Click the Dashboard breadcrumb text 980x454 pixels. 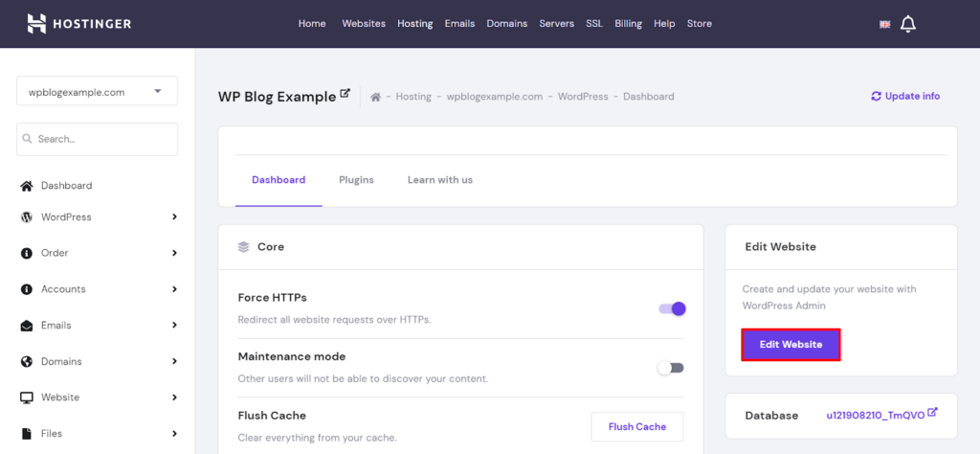[649, 97]
